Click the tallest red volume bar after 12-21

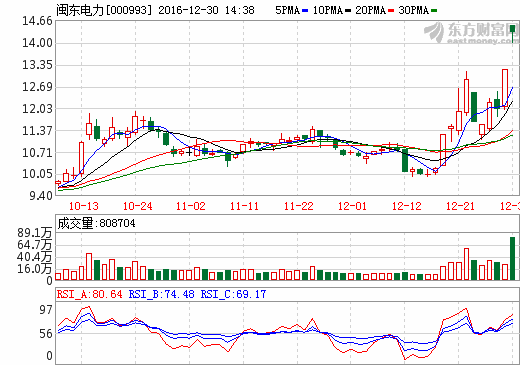(x=467, y=264)
